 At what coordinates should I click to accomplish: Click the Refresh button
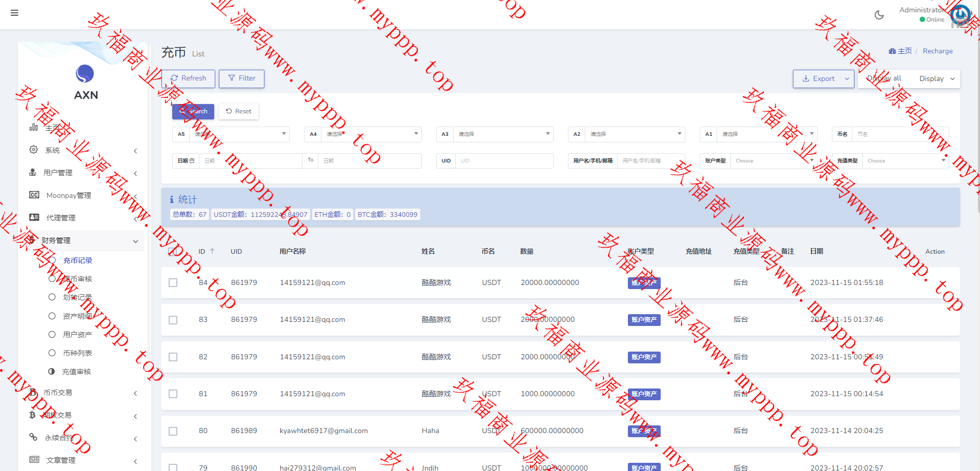tap(189, 78)
